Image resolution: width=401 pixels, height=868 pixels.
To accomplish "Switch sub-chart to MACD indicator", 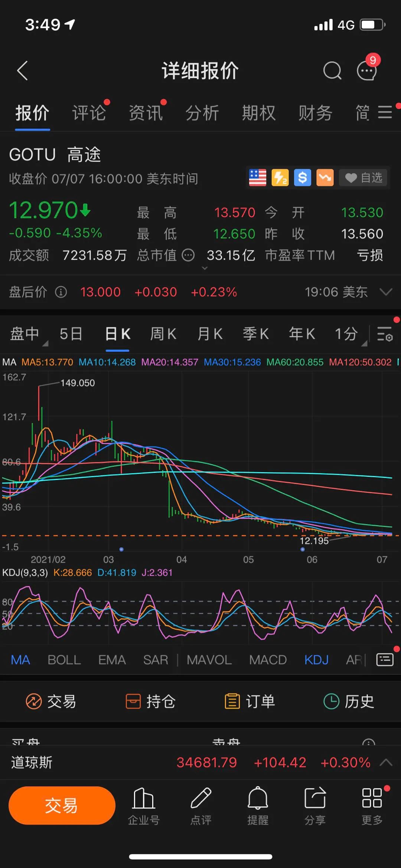I will [268, 660].
